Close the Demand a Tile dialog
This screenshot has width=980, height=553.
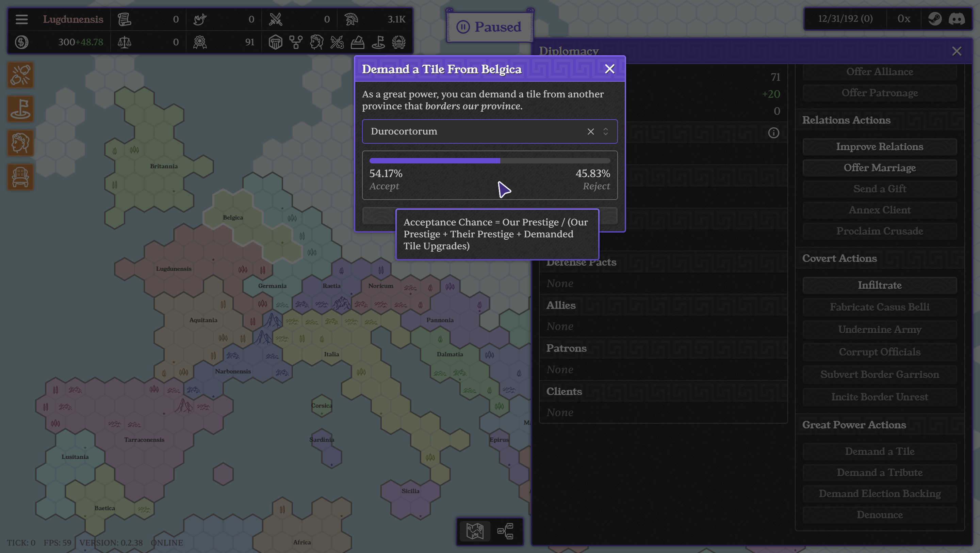click(x=609, y=69)
